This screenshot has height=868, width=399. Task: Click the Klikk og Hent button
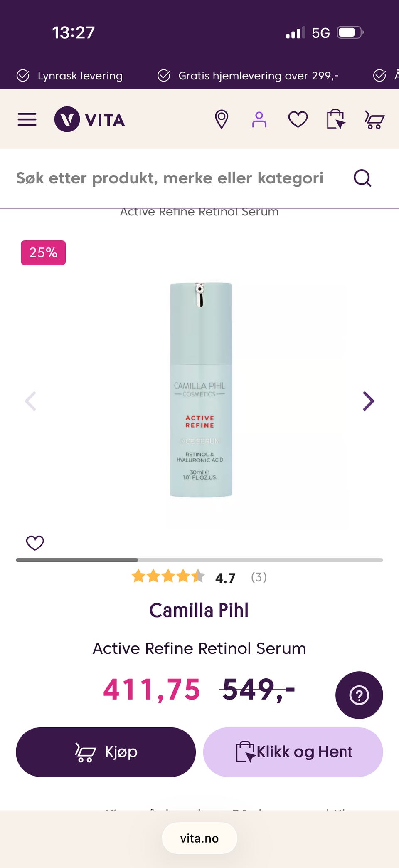click(x=293, y=752)
